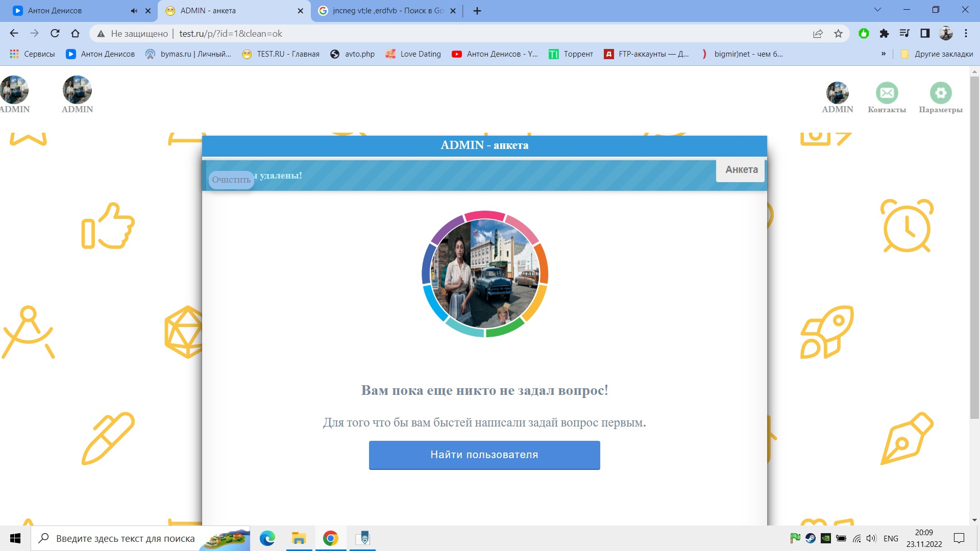
Task: Click the browser reload page icon
Action: (x=55, y=34)
